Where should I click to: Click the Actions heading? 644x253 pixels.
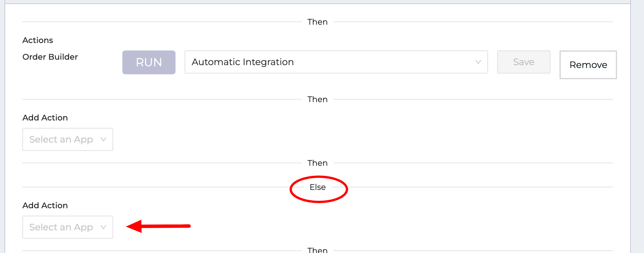pos(38,40)
